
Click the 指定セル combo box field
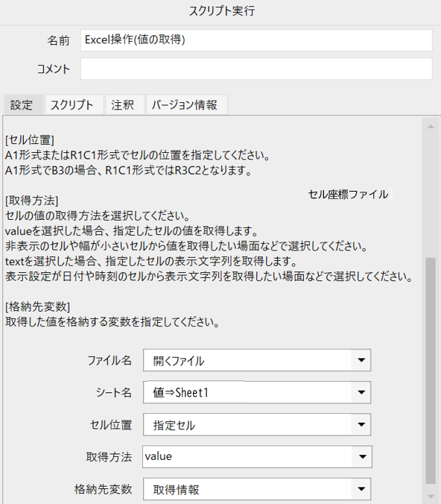(x=247, y=425)
